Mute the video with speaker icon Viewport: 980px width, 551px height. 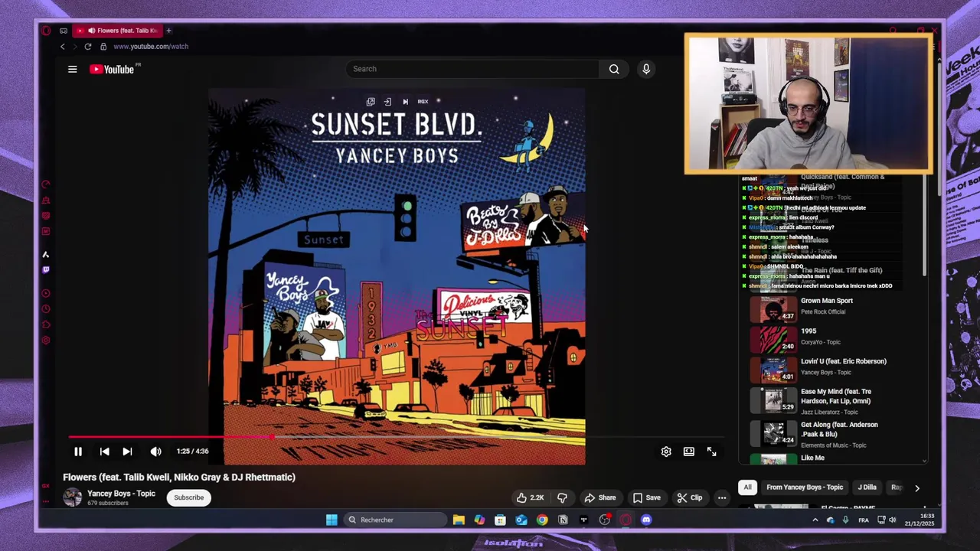coord(156,452)
